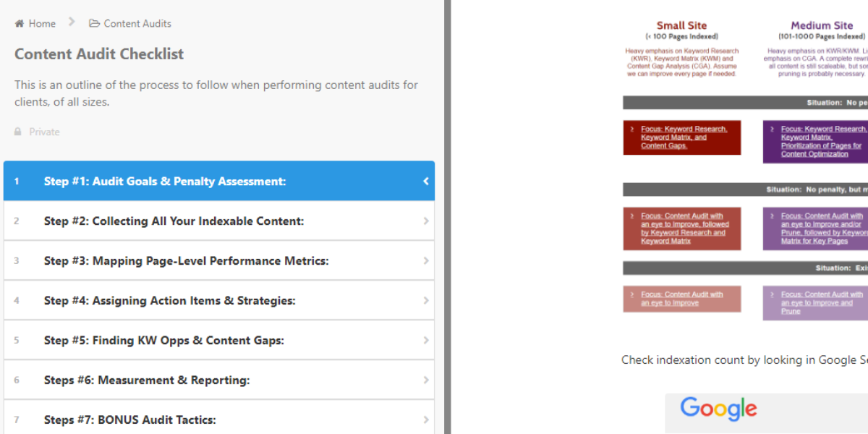Expand Step #5 chevron arrow
Image resolution: width=868 pixels, height=434 pixels.
[426, 341]
